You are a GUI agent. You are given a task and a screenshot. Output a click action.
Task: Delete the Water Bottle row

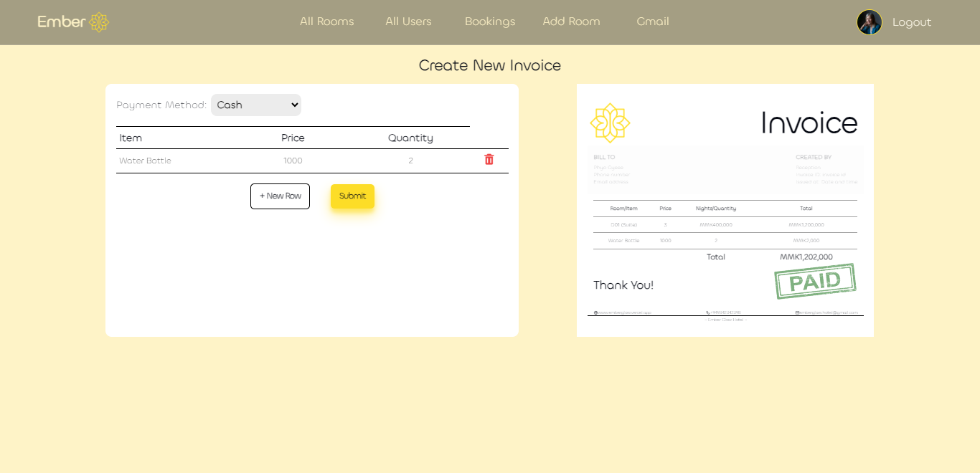(x=489, y=159)
